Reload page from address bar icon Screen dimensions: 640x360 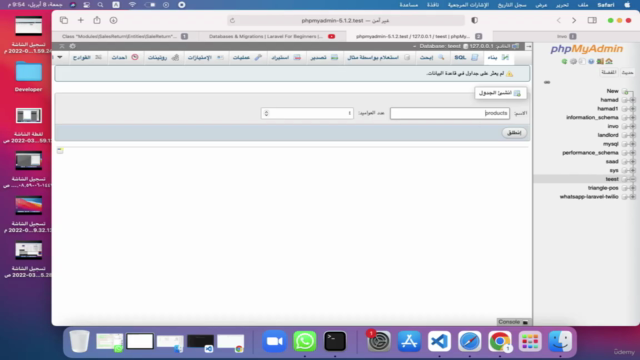tap(232, 20)
